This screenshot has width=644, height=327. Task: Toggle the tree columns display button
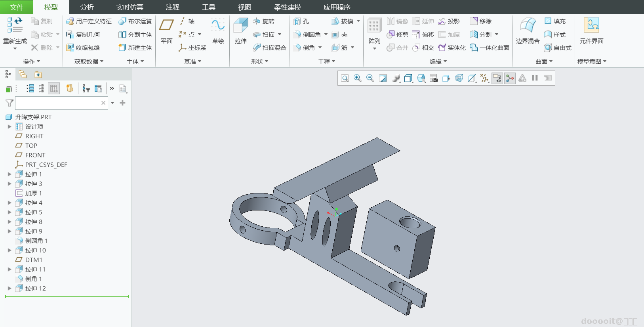coord(54,88)
